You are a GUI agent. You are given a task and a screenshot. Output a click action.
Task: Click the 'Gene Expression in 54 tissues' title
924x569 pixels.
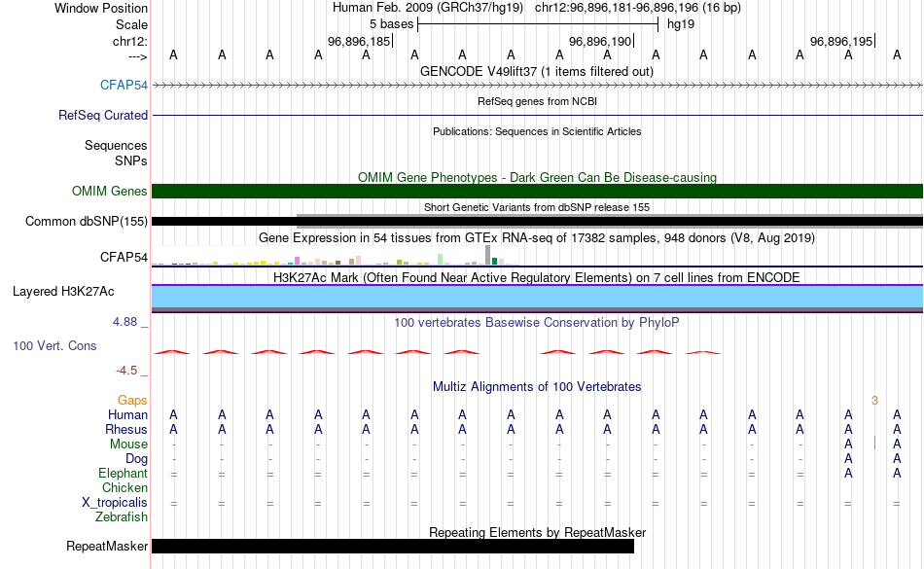pos(537,238)
